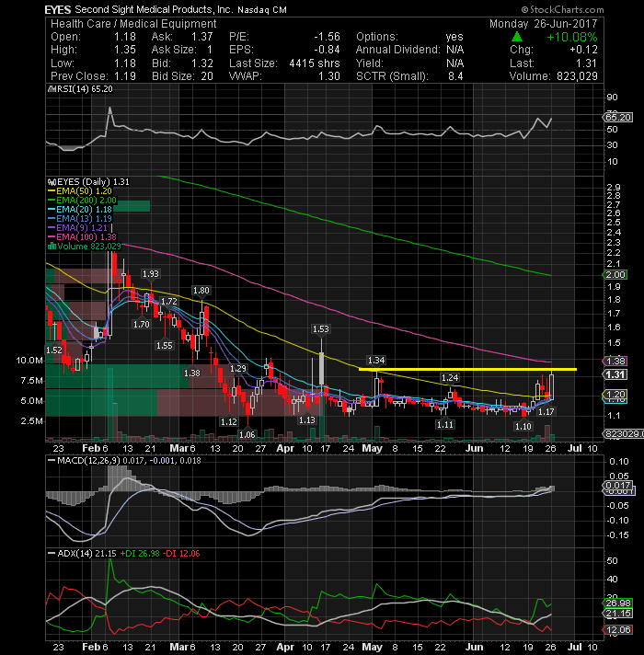Click the 1.80 price peak label
The image size is (644, 655).
pyautogui.click(x=201, y=291)
